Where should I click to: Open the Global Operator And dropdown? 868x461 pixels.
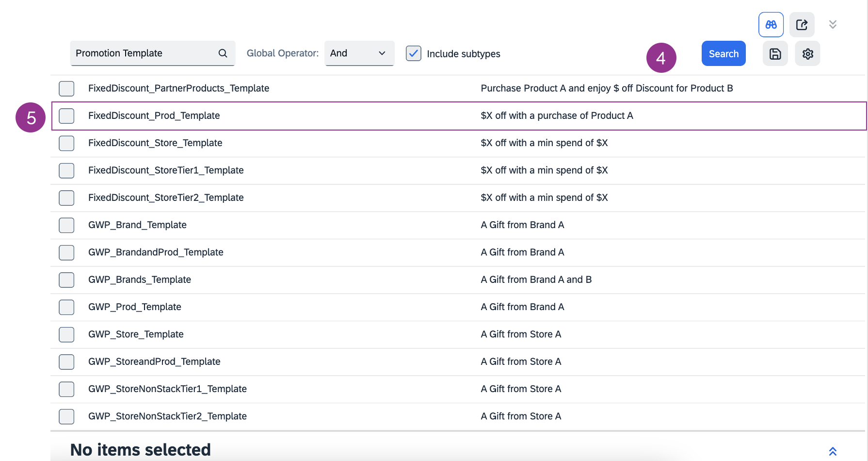359,53
